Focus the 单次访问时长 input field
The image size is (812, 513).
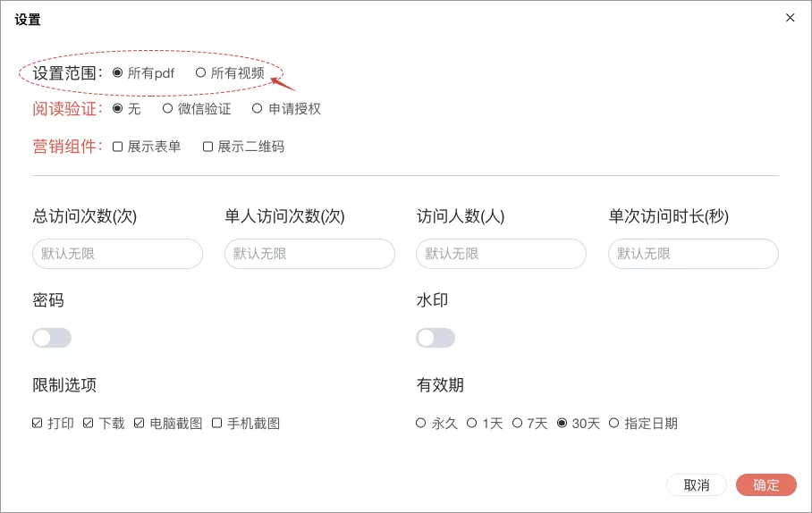[693, 254]
